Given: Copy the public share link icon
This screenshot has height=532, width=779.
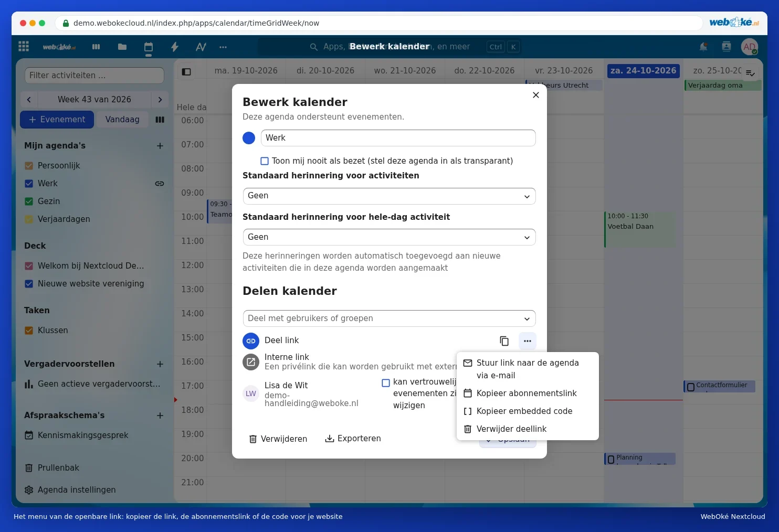Looking at the screenshot, I should coord(504,341).
